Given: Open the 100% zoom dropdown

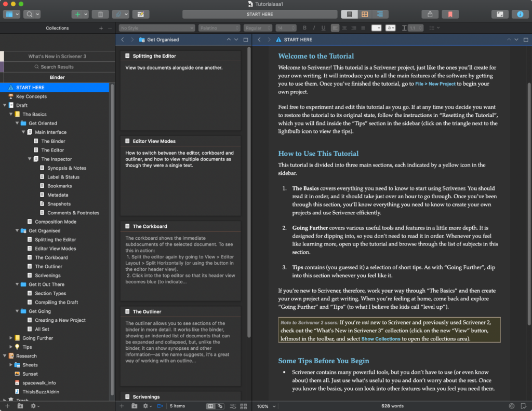Looking at the screenshot, I should click(x=267, y=406).
